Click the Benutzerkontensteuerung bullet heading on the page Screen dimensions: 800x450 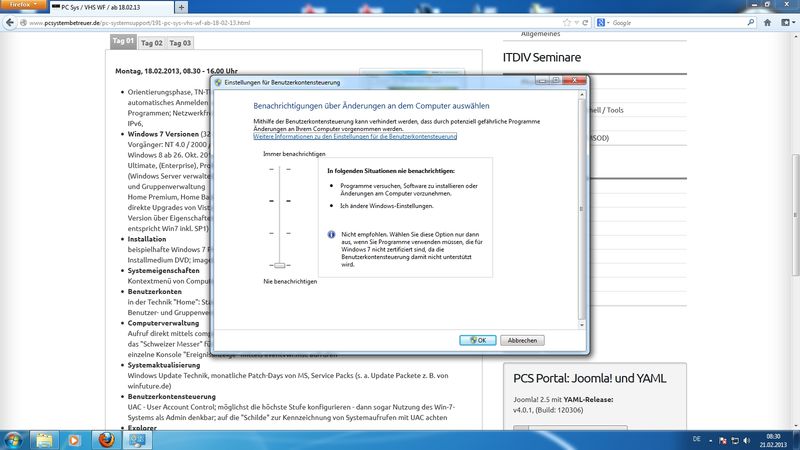coord(171,396)
